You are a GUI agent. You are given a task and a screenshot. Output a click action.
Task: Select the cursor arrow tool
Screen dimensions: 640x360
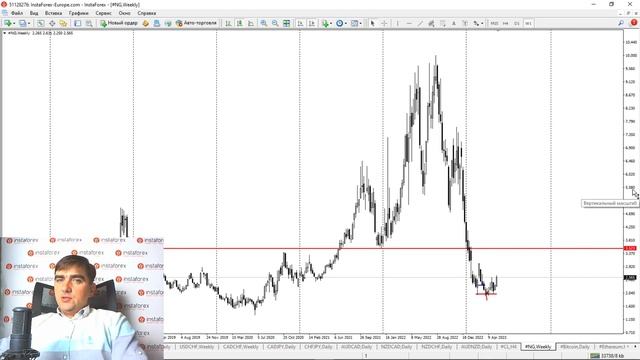(372, 23)
